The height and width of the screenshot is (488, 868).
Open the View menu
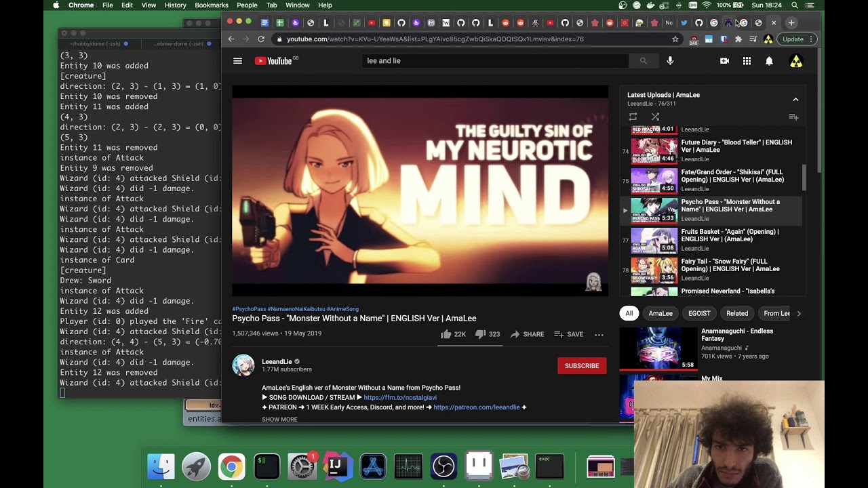tap(149, 5)
